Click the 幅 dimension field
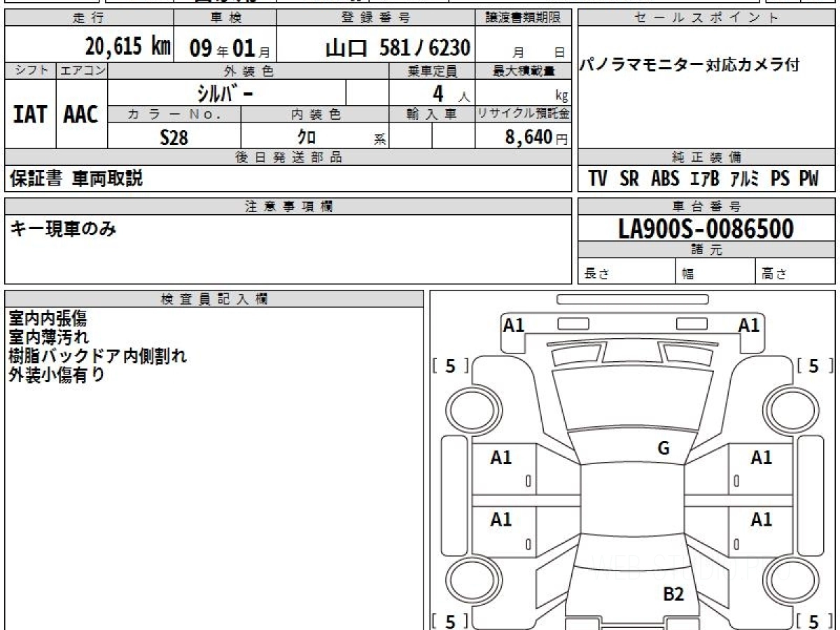This screenshot has width=840, height=630. pyautogui.click(x=716, y=272)
